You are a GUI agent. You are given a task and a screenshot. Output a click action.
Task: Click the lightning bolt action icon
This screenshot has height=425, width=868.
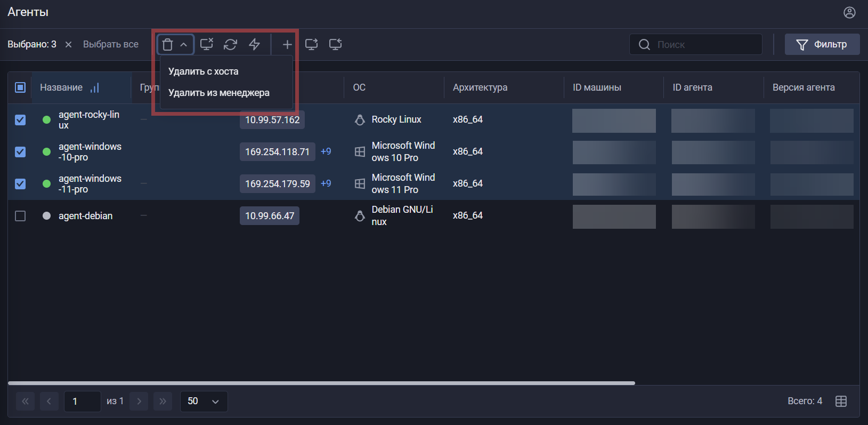255,44
